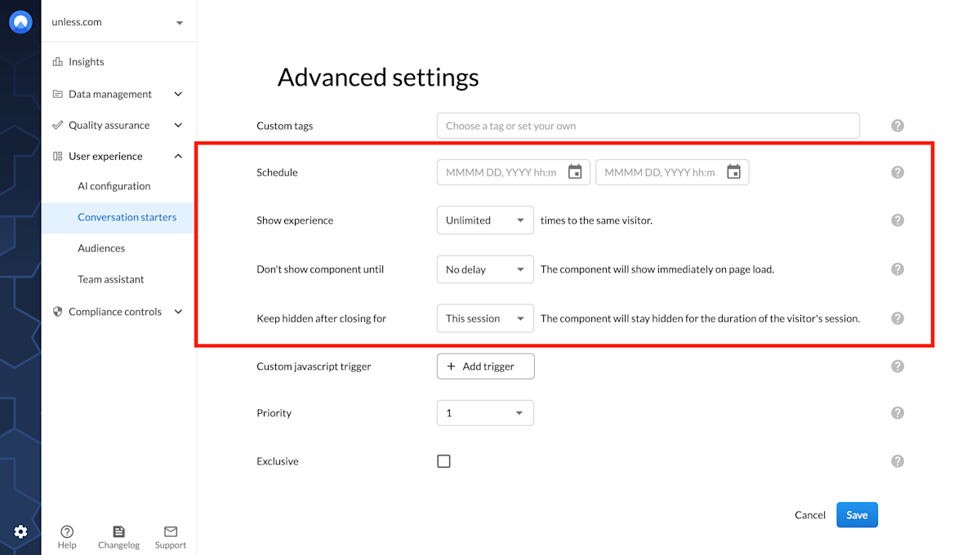The height and width of the screenshot is (555, 980).
Task: Open the settings gear in the sidebar
Action: pyautogui.click(x=20, y=531)
